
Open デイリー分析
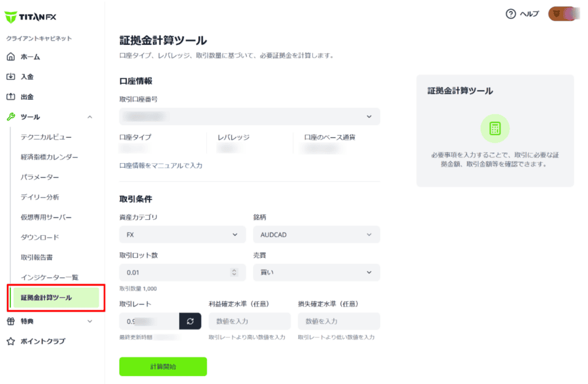[40, 197]
